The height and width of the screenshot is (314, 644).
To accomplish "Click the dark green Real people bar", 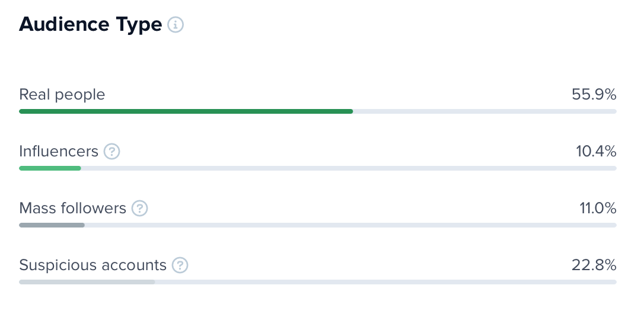I will point(186,111).
